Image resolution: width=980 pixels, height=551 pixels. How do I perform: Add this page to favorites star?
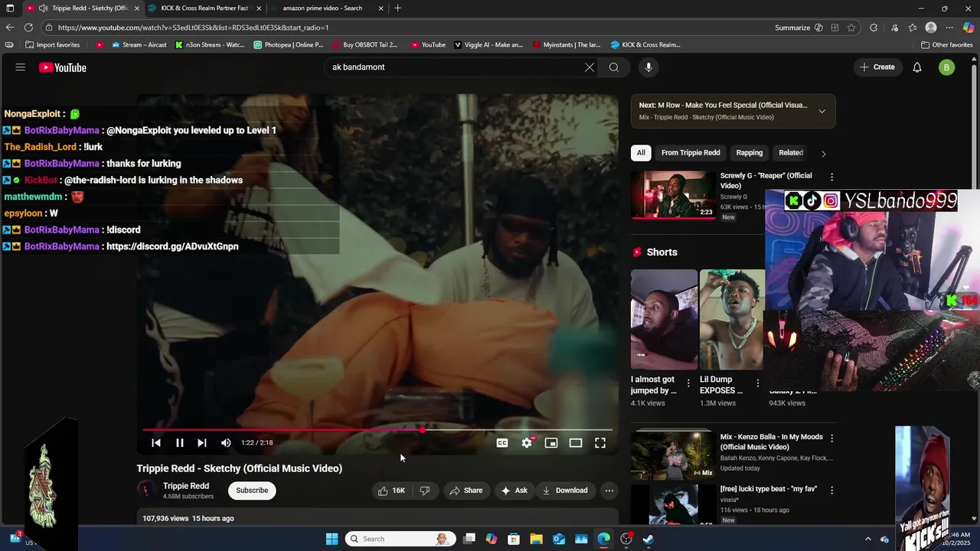pos(851,28)
